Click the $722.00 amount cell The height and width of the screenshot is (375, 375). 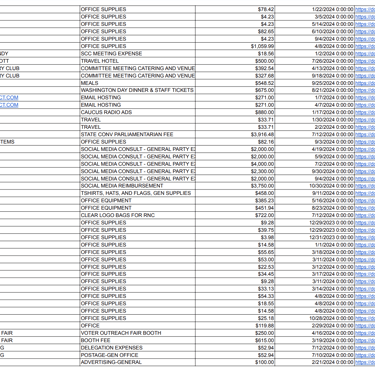pos(235,215)
